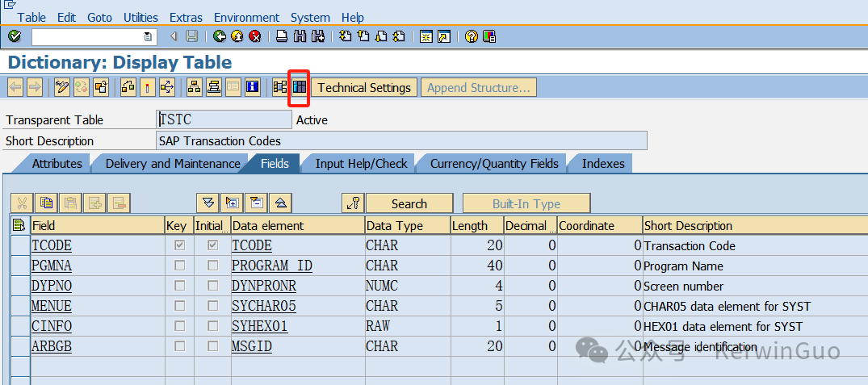This screenshot has width=868, height=385.
Task: Switch to Delivery and Maintenance tab
Action: click(x=173, y=164)
